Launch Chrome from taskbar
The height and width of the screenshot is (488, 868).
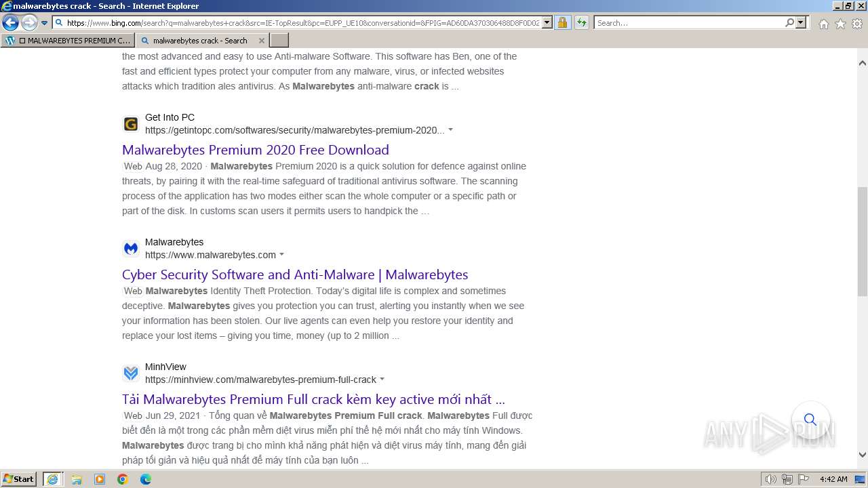point(123,479)
